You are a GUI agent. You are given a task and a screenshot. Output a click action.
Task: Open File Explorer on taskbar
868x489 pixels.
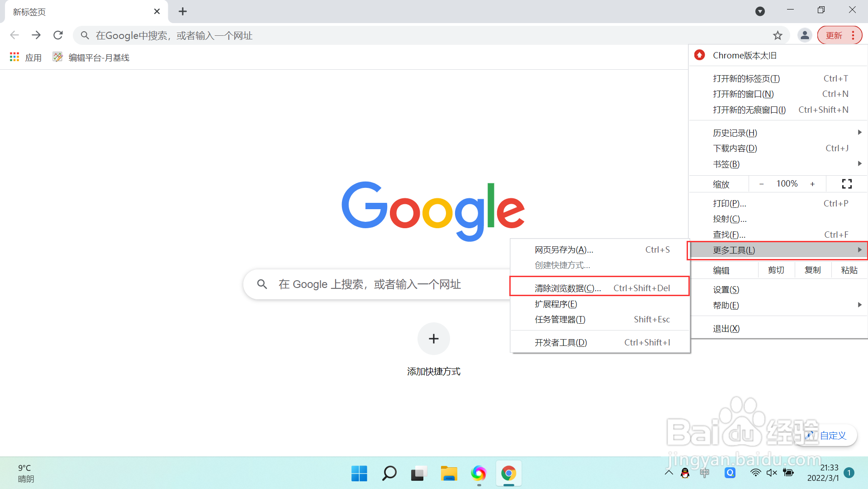(x=449, y=474)
